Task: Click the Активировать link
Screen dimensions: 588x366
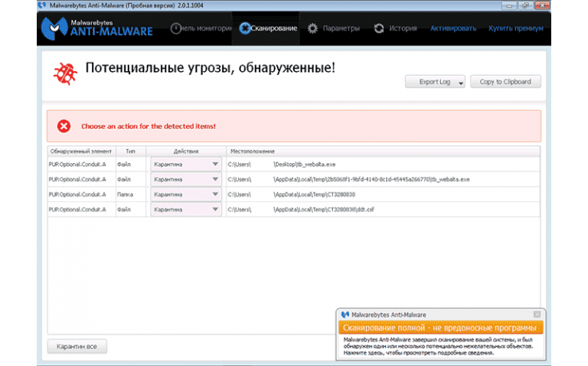Action: click(x=453, y=28)
